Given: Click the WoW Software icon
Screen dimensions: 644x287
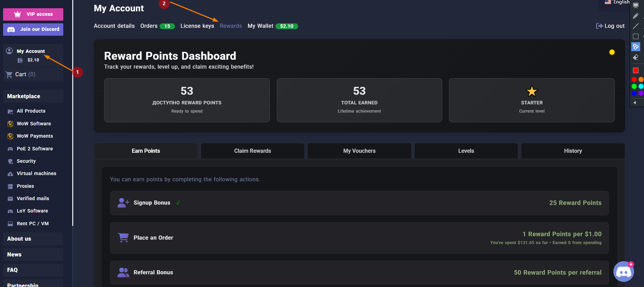Looking at the screenshot, I should coord(10,124).
